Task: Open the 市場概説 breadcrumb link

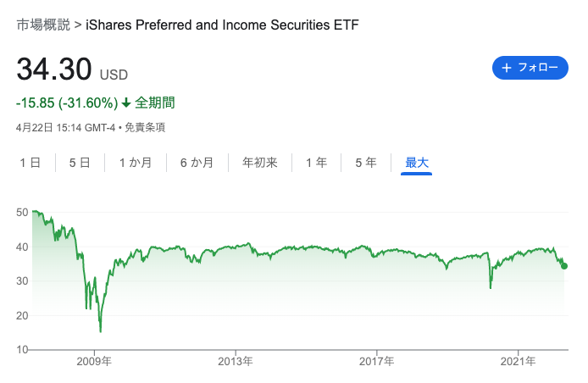Action: 43,25
